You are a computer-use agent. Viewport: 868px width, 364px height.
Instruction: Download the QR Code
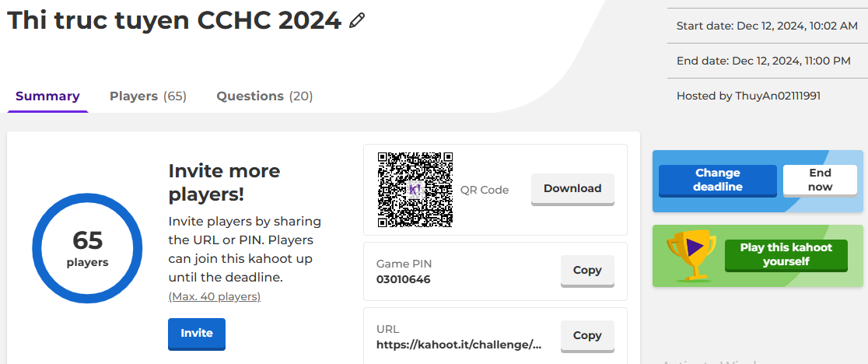pyautogui.click(x=572, y=189)
